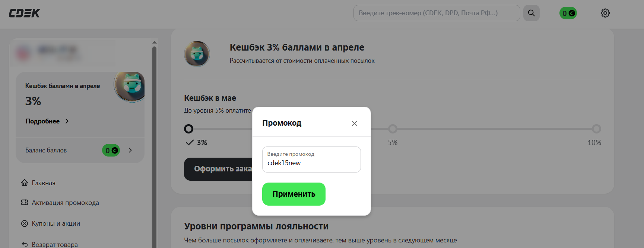644x248 pixels.
Task: Focus the track number search field
Action: click(x=437, y=13)
